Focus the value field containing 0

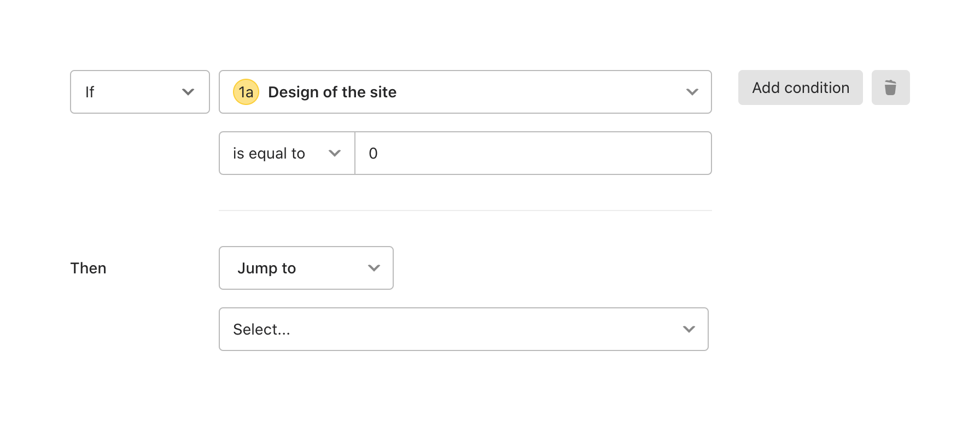point(533,153)
